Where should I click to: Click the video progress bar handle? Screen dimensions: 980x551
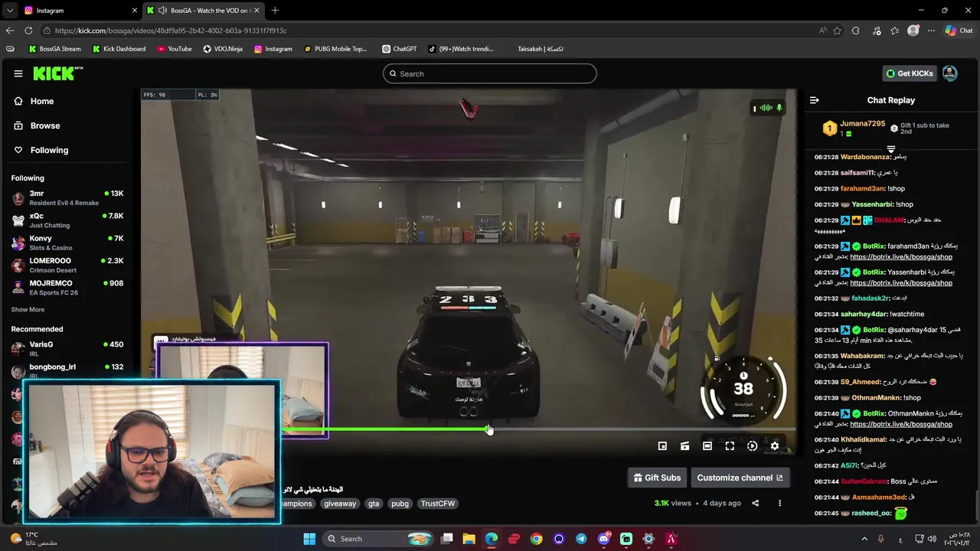click(489, 429)
